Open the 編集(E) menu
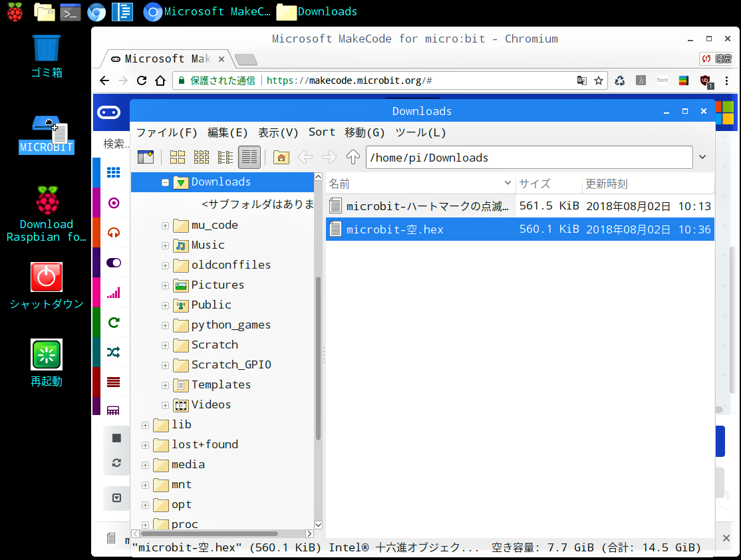This screenshot has height=560, width=741. pos(227,133)
